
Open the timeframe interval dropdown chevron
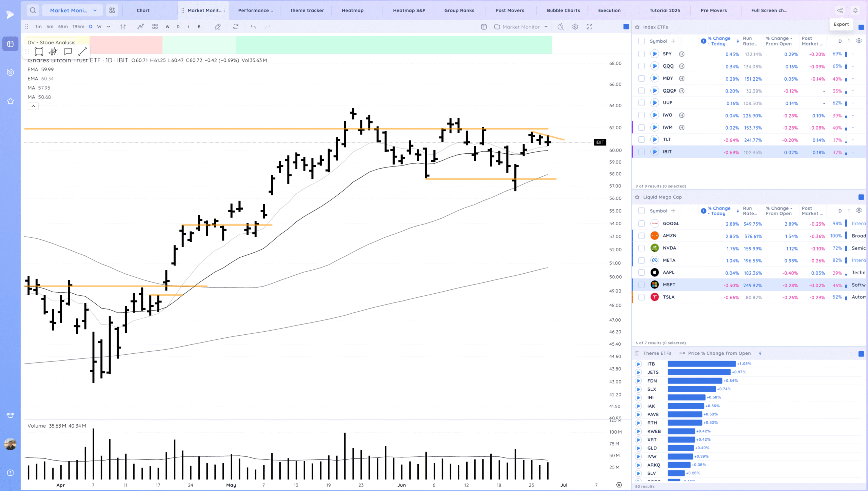coord(108,27)
